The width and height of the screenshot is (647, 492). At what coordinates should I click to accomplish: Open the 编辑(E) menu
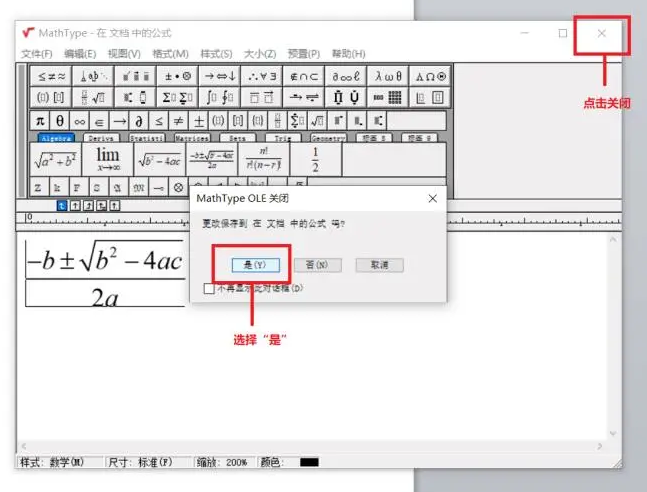(x=80, y=54)
